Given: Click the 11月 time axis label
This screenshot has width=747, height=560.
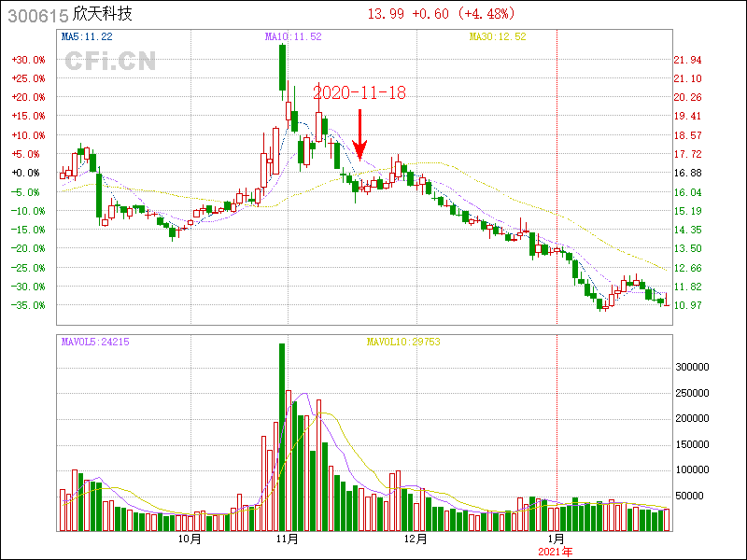Looking at the screenshot, I should point(288,539).
